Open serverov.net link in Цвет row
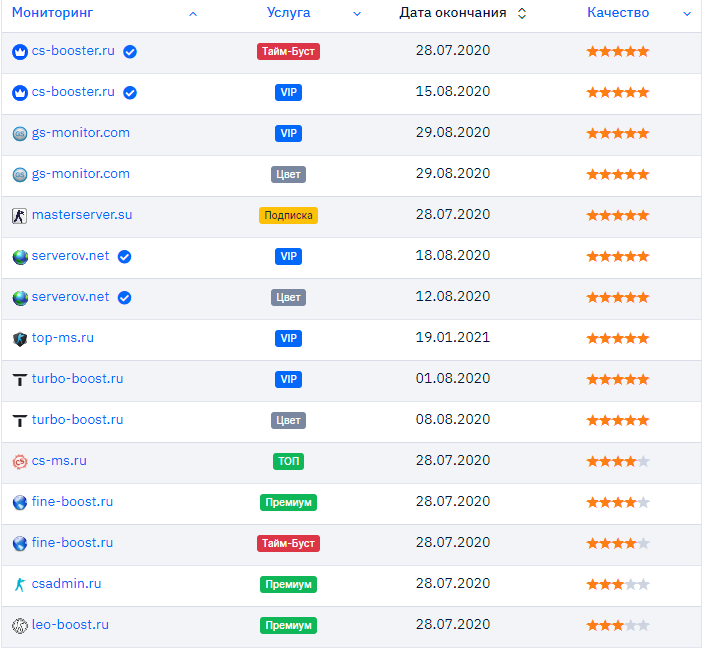The width and height of the screenshot is (702, 648). pyautogui.click(x=70, y=296)
